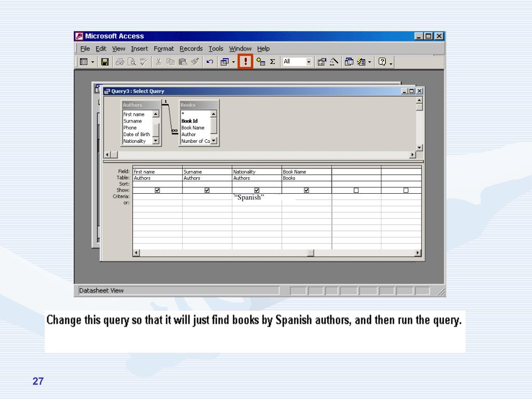
Task: Click up arrow in Authors field list
Action: click(x=156, y=114)
